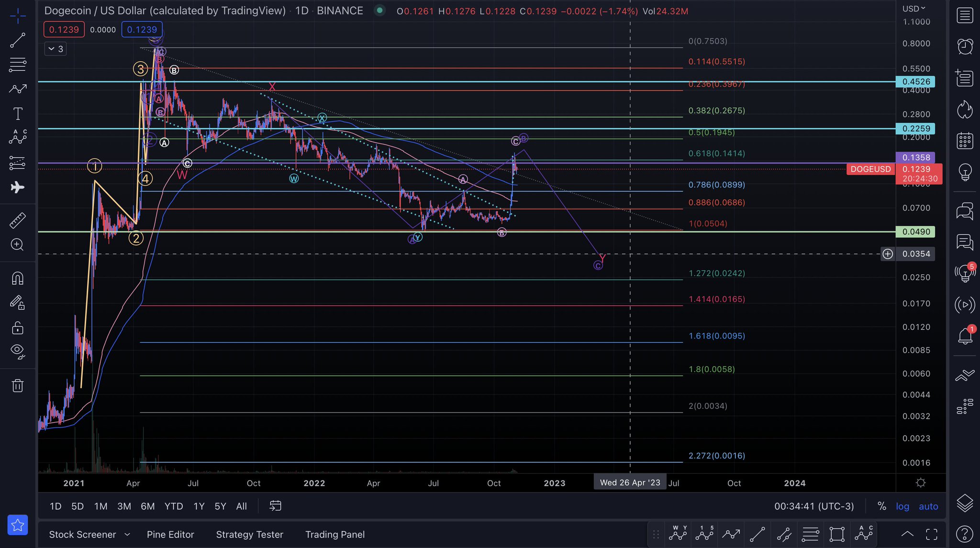This screenshot has width=980, height=548.
Task: Show All available chart history
Action: point(242,506)
